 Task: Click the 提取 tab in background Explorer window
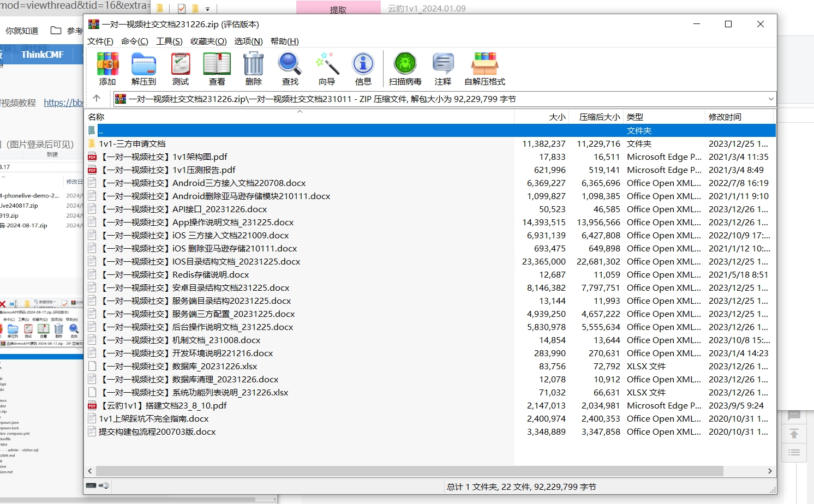(338, 9)
